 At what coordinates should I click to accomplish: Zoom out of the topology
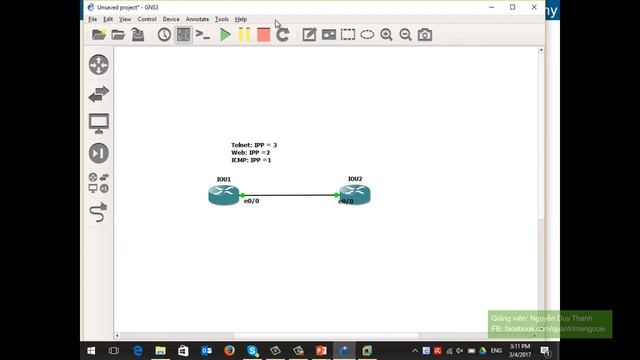click(x=405, y=35)
